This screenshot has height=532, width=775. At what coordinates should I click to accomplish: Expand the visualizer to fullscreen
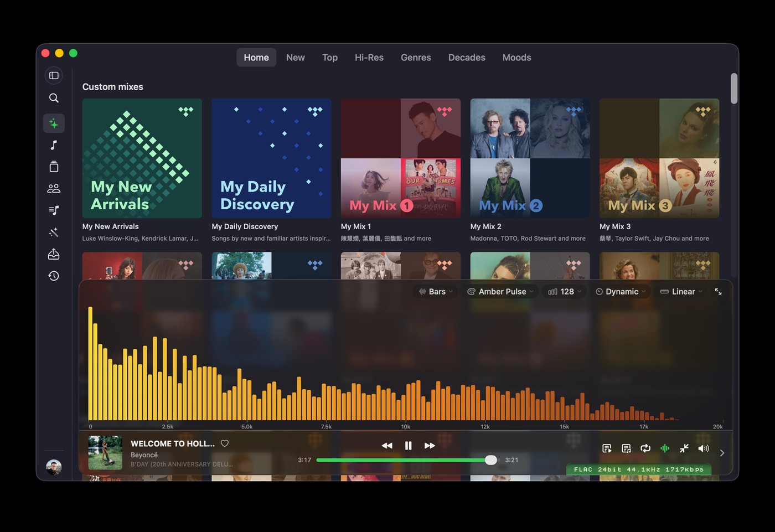pyautogui.click(x=718, y=291)
